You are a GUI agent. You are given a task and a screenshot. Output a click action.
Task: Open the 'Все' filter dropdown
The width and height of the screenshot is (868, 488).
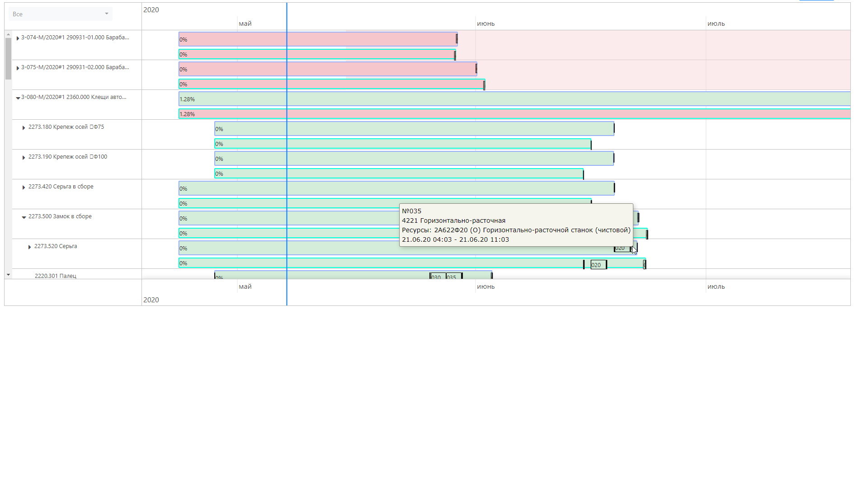(60, 14)
